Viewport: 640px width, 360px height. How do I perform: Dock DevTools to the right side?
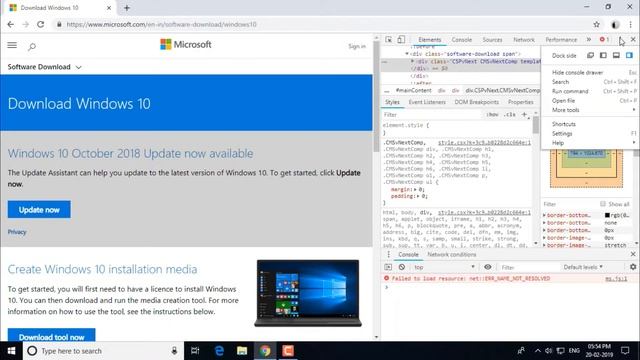click(629, 56)
